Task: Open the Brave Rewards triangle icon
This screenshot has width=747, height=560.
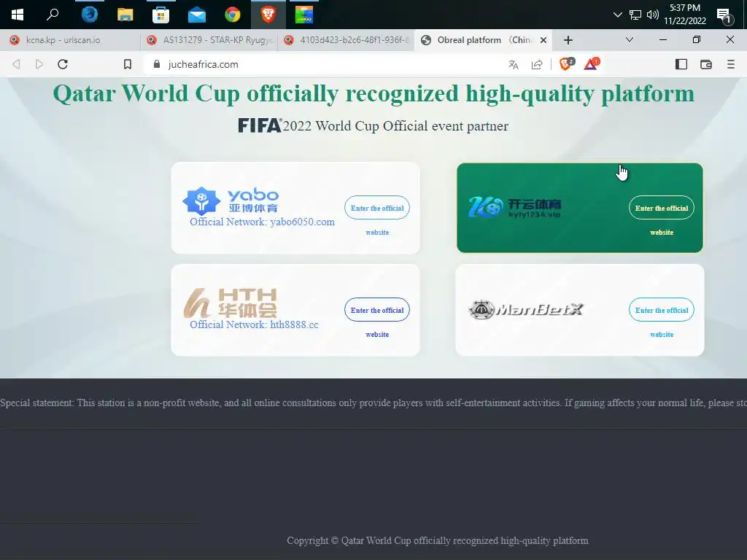Action: [591, 64]
